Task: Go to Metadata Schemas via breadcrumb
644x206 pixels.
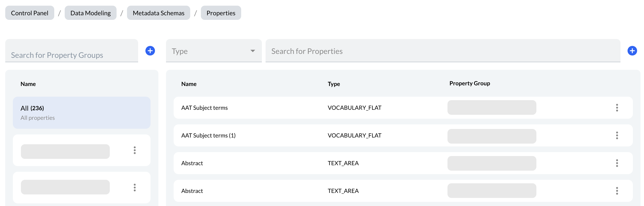Action: 159,13
